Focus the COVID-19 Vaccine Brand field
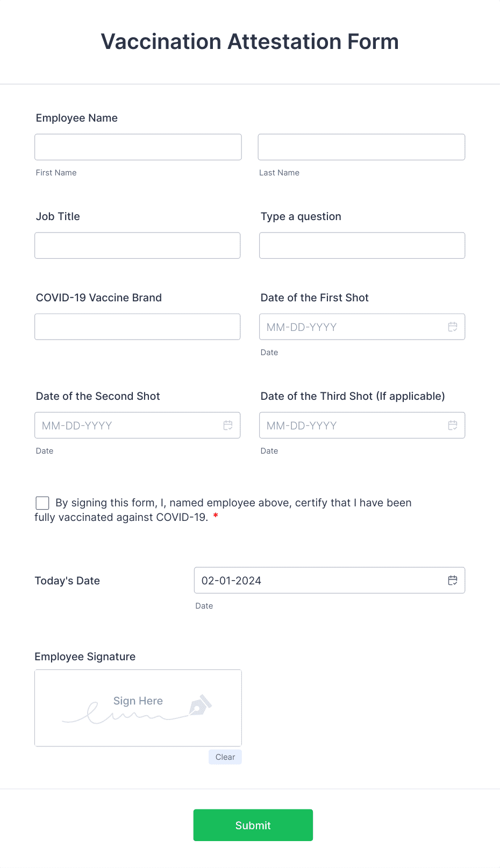 pyautogui.click(x=137, y=326)
